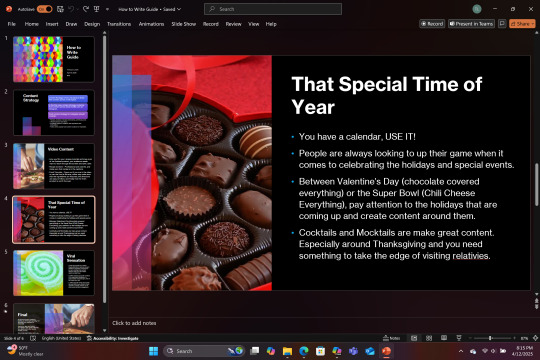The height and width of the screenshot is (360, 540).
Task: Switch to the Transitions tab
Action: pos(119,24)
